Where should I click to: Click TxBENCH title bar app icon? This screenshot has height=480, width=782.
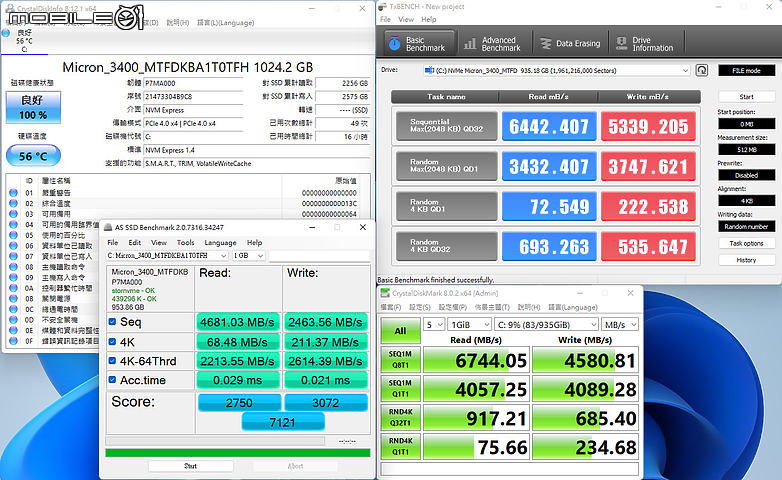click(x=383, y=6)
